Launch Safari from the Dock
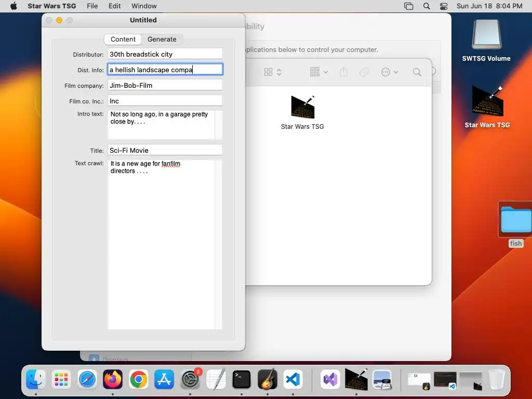 87,379
